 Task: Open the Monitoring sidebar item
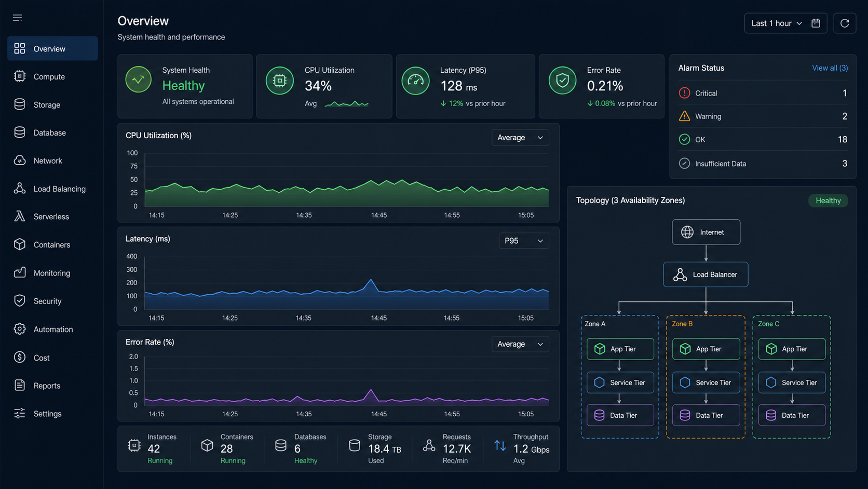pos(52,273)
